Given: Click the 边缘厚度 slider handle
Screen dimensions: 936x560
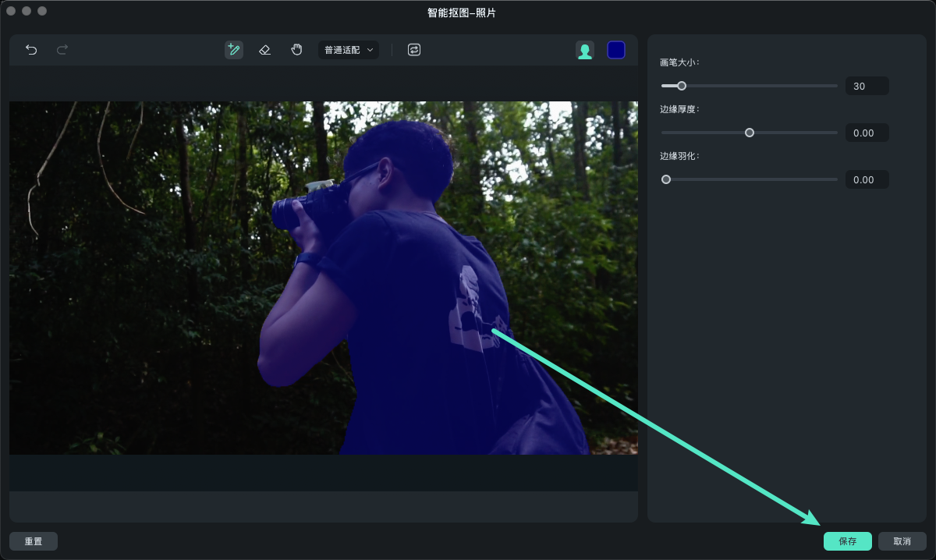Looking at the screenshot, I should 750,133.
